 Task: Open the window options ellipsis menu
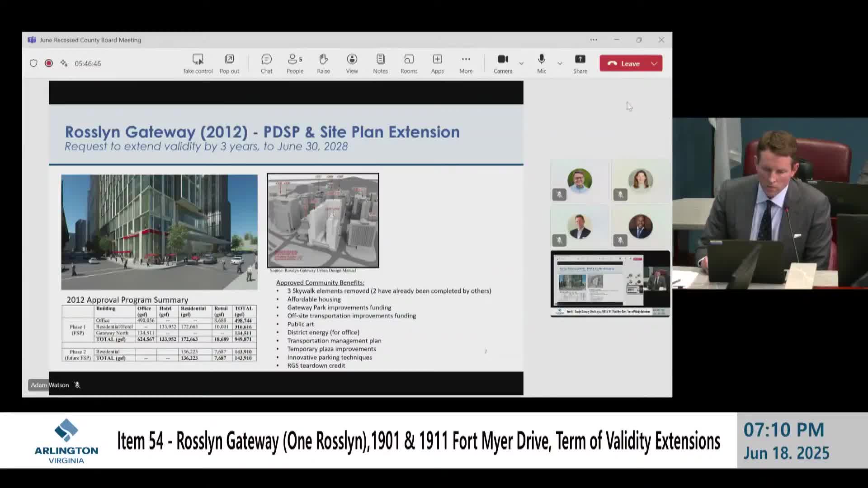click(x=593, y=40)
